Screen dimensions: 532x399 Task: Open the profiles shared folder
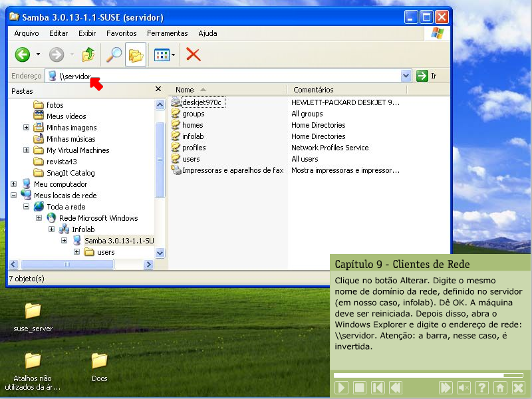[194, 148]
